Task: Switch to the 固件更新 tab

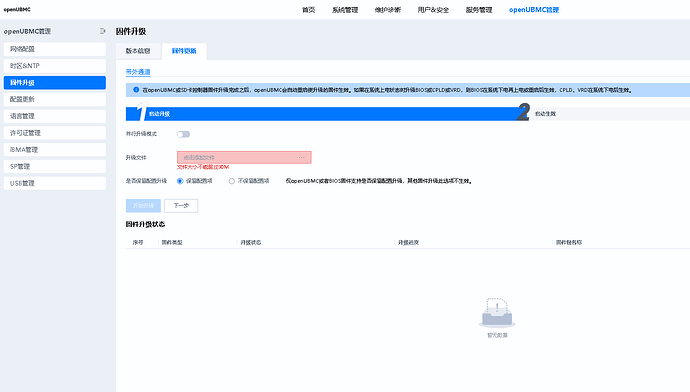Action: click(184, 51)
